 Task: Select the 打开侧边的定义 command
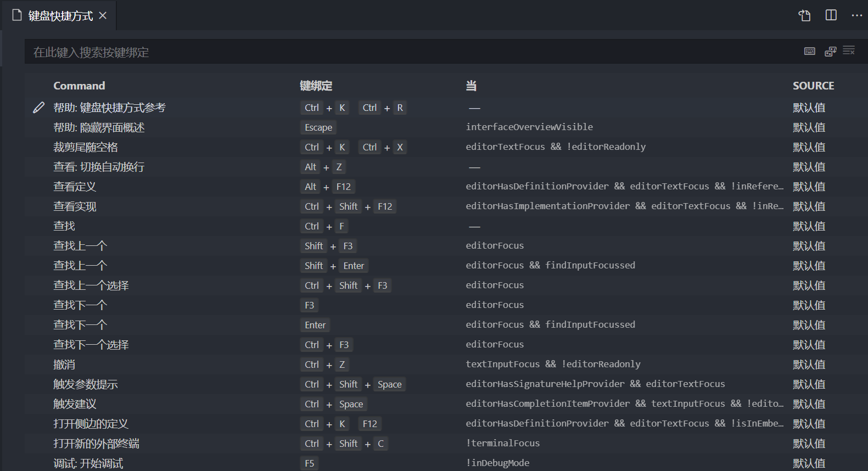91,424
